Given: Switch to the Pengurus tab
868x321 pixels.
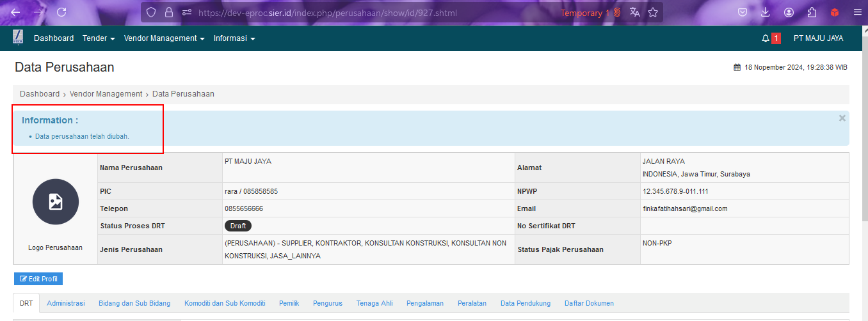Looking at the screenshot, I should click(328, 304).
